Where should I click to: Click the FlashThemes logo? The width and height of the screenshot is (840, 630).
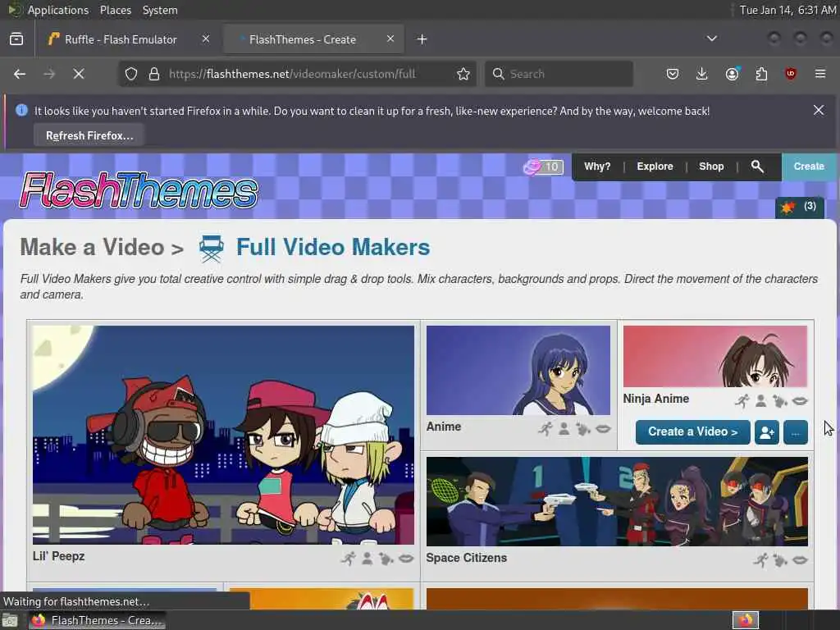tap(139, 190)
